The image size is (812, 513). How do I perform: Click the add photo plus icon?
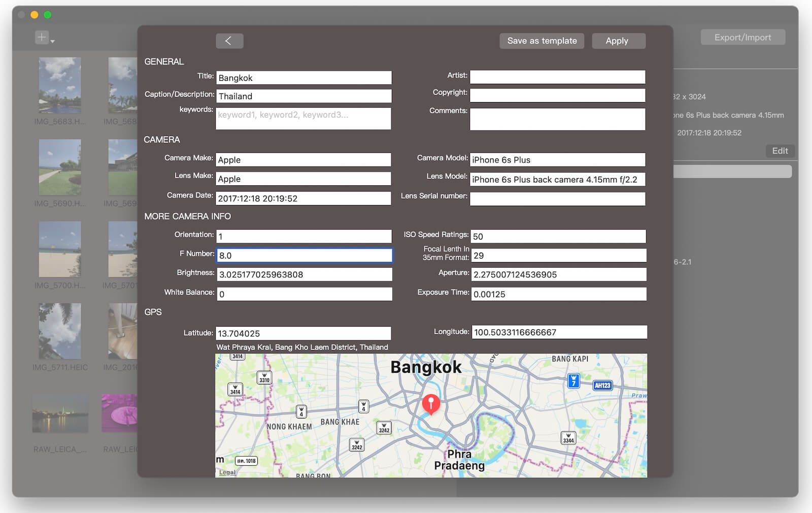pos(42,37)
